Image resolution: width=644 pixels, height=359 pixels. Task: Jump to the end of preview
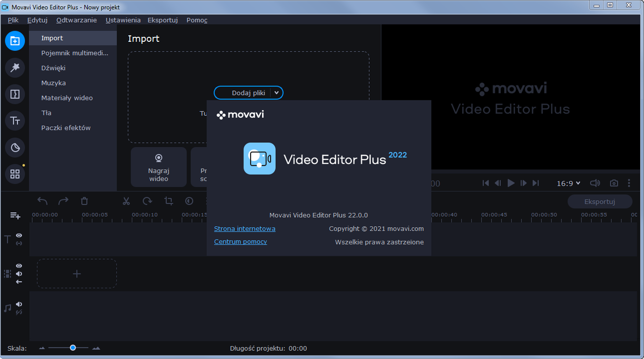[x=536, y=184]
